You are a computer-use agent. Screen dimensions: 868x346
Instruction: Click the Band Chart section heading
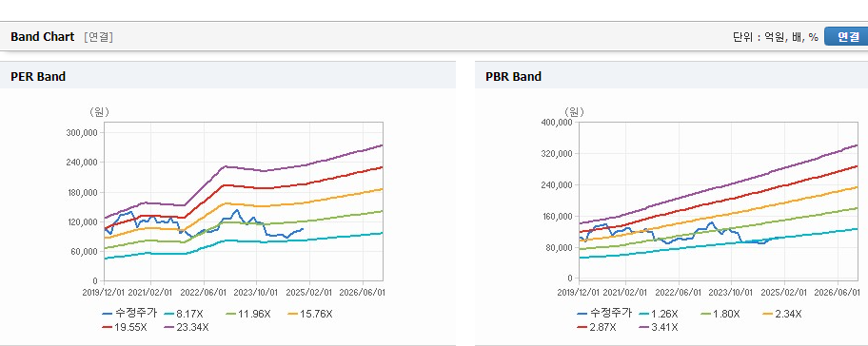tap(42, 36)
